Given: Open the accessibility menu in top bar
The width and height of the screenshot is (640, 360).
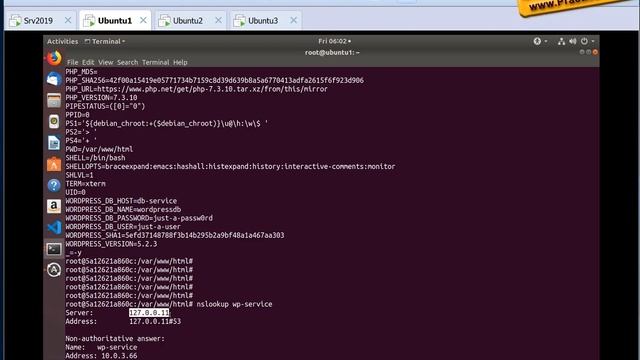Looking at the screenshot, I should 540,41.
